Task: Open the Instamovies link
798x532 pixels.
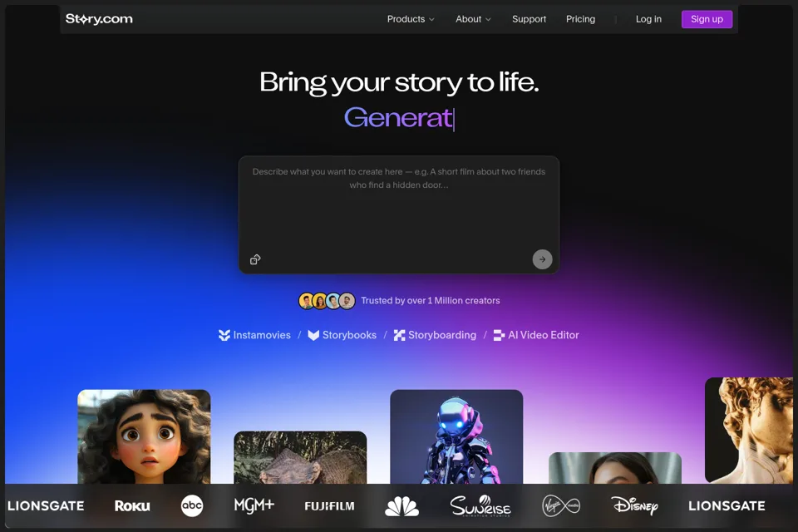Action: 254,335
